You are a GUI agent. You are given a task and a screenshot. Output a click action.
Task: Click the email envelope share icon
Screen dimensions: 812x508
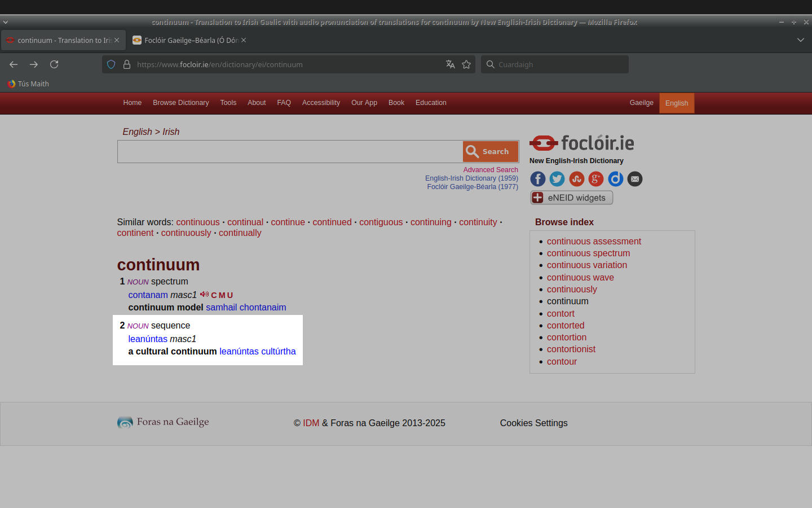click(x=635, y=179)
